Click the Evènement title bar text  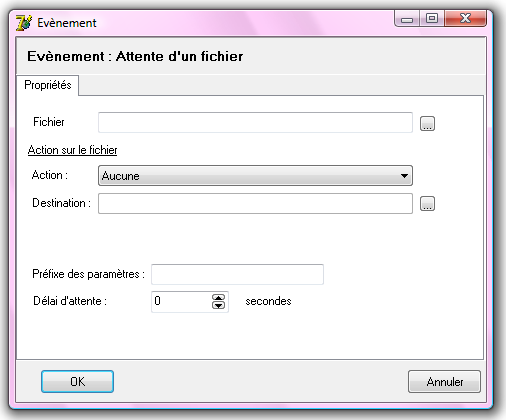click(67, 23)
